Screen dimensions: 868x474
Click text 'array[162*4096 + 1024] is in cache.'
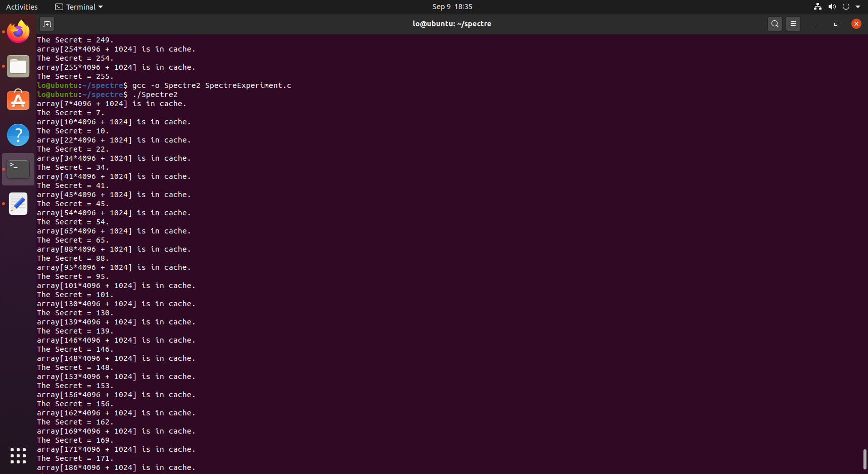[x=116, y=413]
